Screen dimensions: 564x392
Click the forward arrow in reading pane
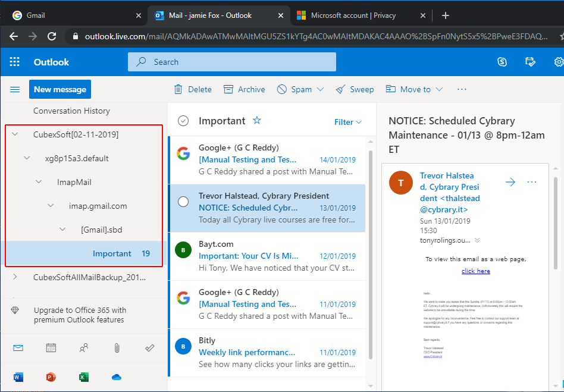pos(510,182)
